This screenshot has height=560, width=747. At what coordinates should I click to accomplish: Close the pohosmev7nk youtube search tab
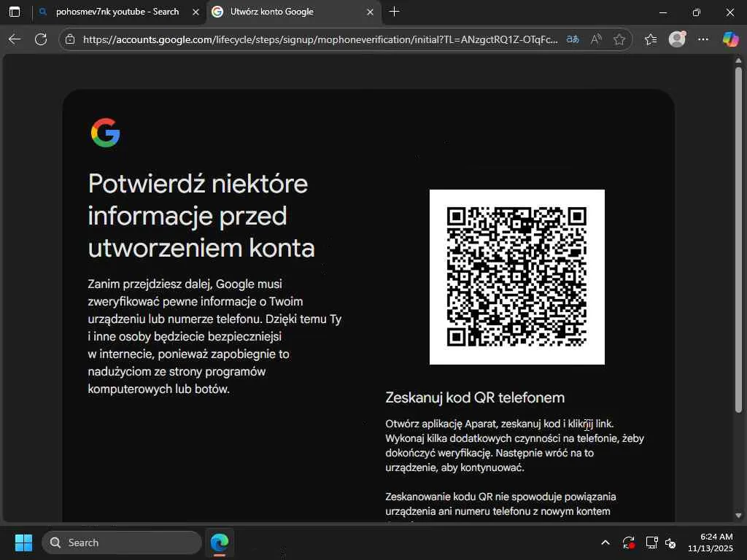pyautogui.click(x=196, y=12)
